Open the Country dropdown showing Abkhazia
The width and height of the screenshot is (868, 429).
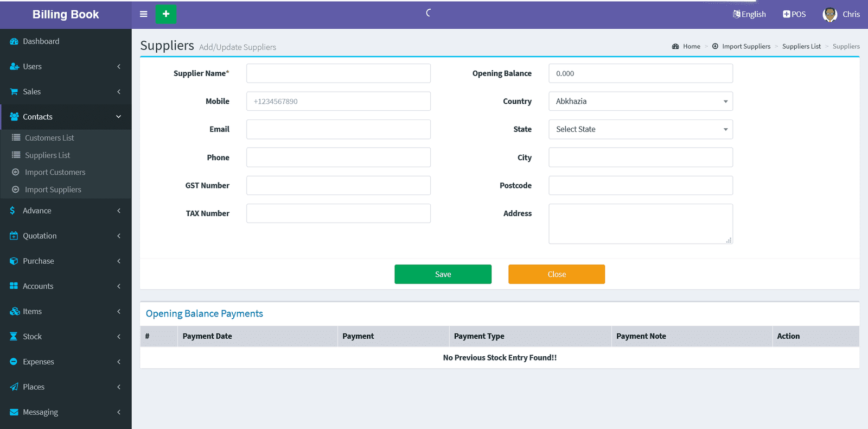[x=640, y=102]
